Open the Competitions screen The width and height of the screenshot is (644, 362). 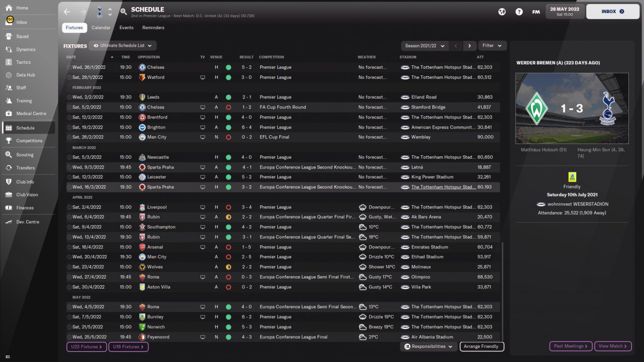(29, 141)
